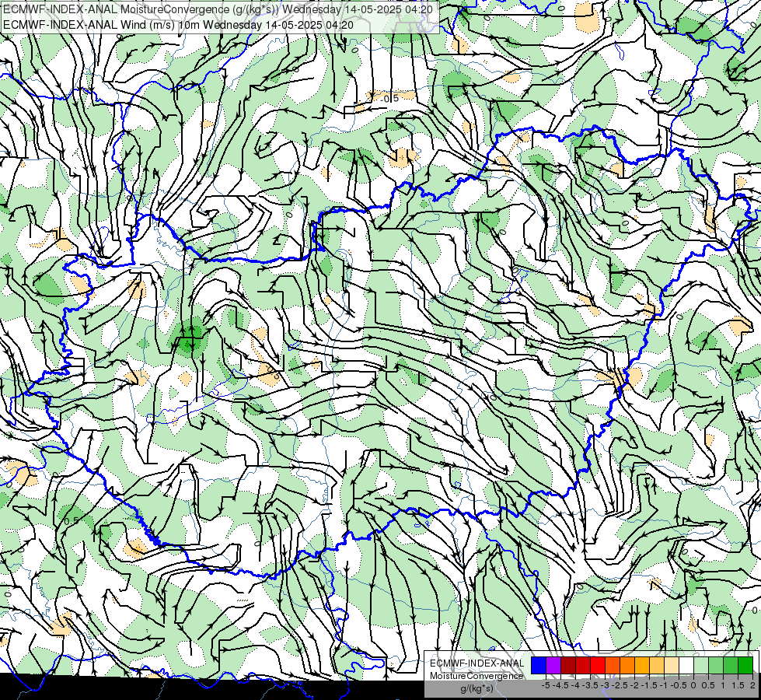Click the 2 tick label at legend end
Image resolution: width=761 pixels, height=700 pixels.
(752, 685)
